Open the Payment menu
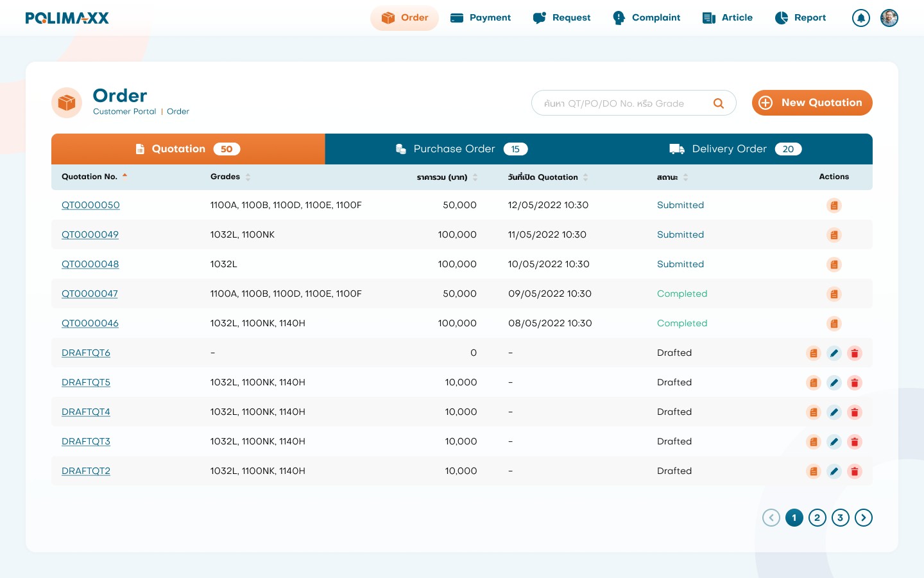924x578 pixels. tap(481, 18)
